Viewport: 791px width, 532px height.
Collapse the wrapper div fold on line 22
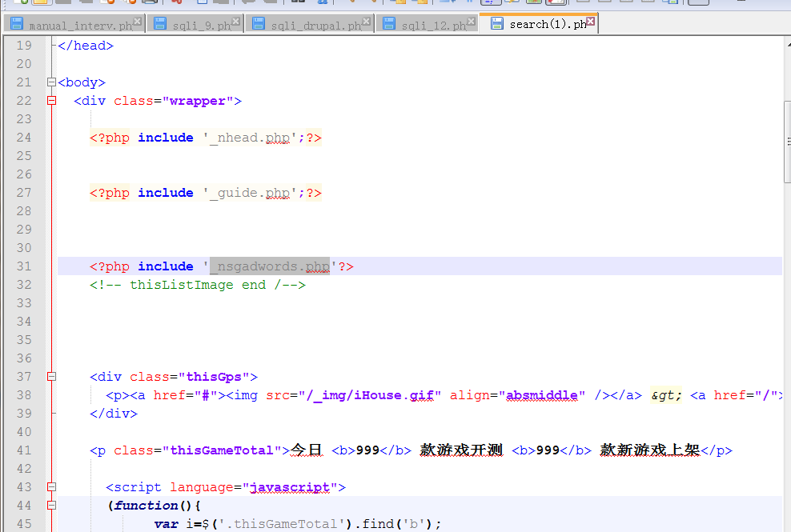click(x=51, y=100)
